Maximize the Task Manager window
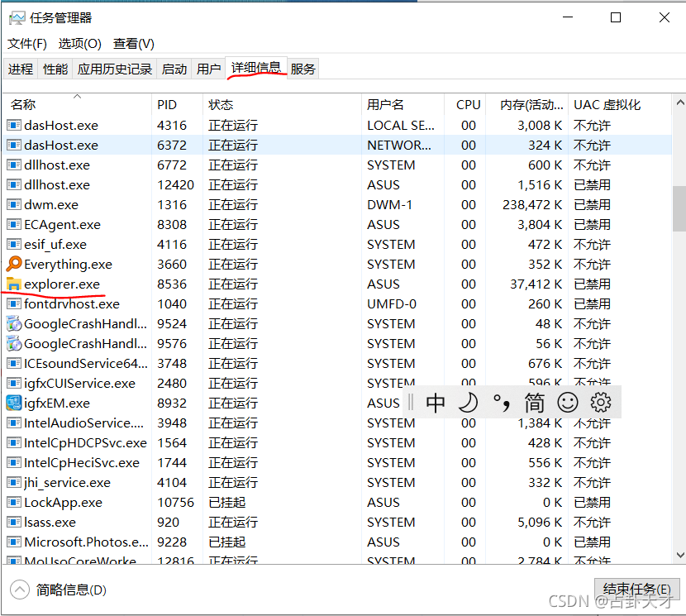Image resolution: width=686 pixels, height=616 pixels. 616,17
